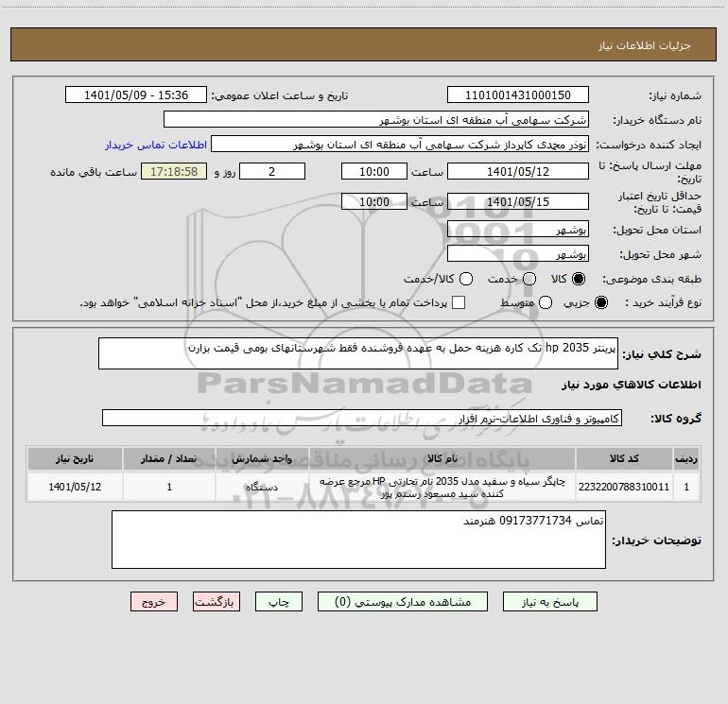The height and width of the screenshot is (704, 728).
Task: Select the متوسط purchase type radio
Action: pos(546,302)
